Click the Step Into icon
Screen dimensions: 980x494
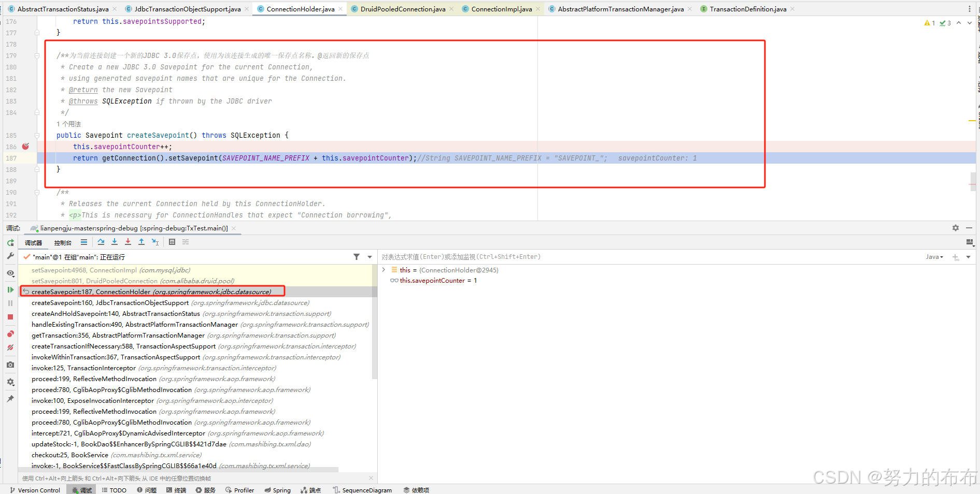[115, 242]
